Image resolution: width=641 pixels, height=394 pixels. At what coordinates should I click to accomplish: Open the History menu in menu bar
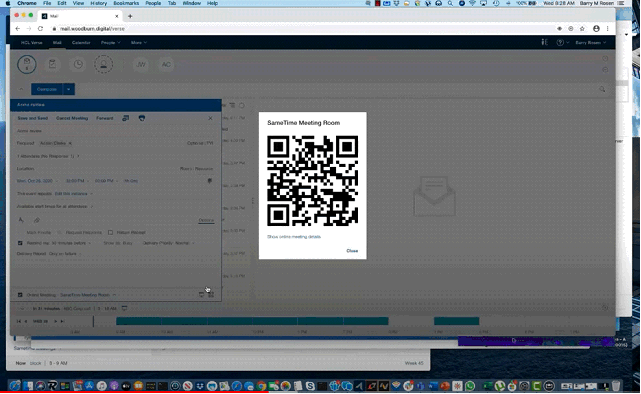pyautogui.click(x=98, y=3)
